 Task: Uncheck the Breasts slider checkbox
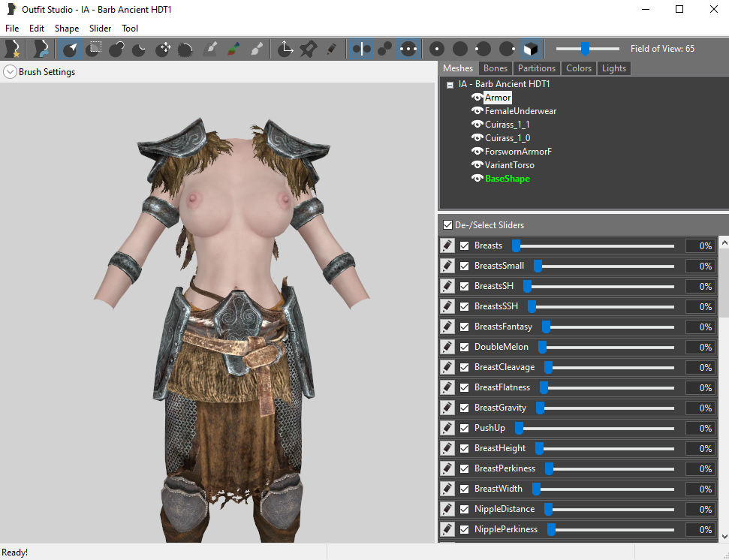point(464,245)
